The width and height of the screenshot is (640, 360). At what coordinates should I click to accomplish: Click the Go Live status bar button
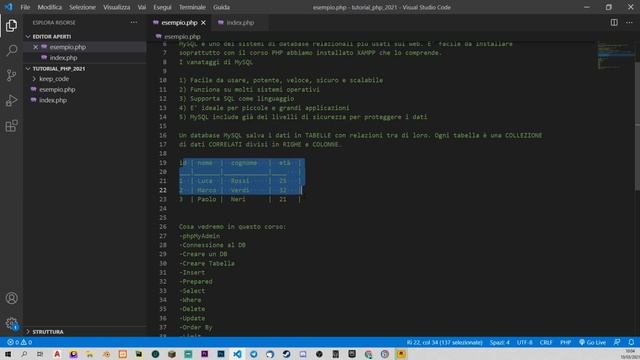pos(592,342)
